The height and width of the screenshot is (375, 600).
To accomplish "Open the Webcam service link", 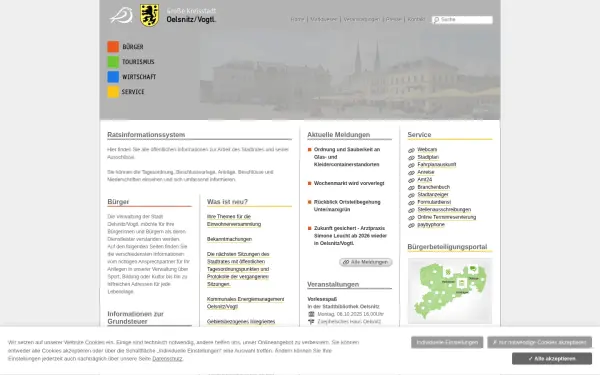I will click(x=427, y=150).
